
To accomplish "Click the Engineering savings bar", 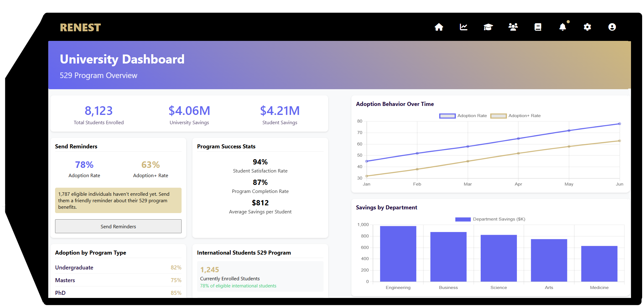I will click(398, 254).
